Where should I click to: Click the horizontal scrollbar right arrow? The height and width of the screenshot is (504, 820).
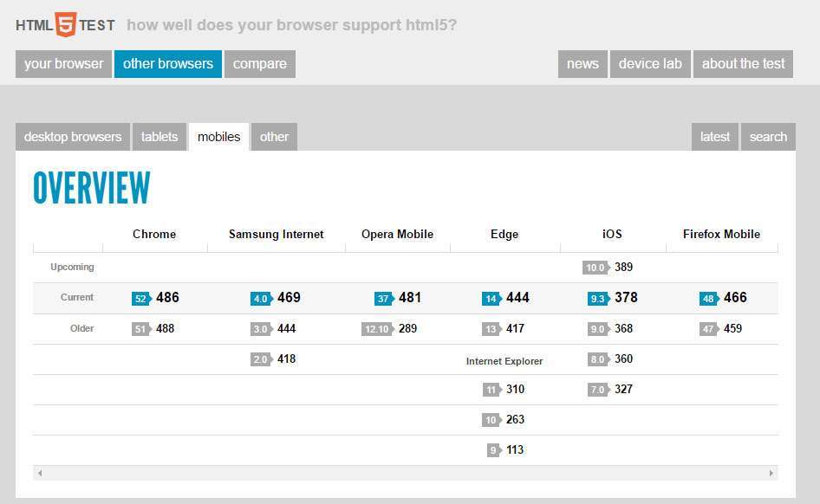click(x=771, y=473)
